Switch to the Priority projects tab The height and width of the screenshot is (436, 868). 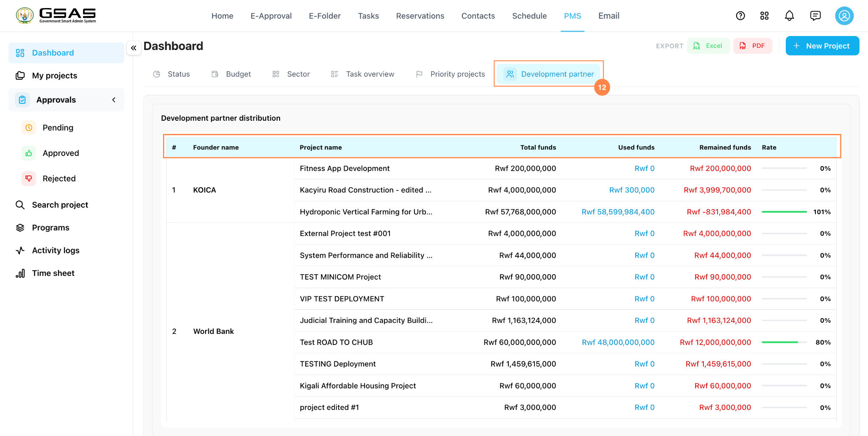(x=451, y=74)
